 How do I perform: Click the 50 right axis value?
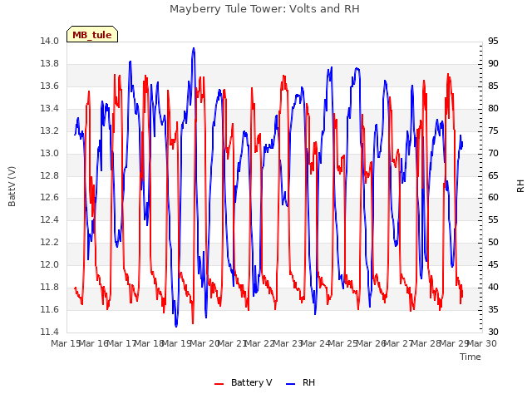[x=493, y=242]
